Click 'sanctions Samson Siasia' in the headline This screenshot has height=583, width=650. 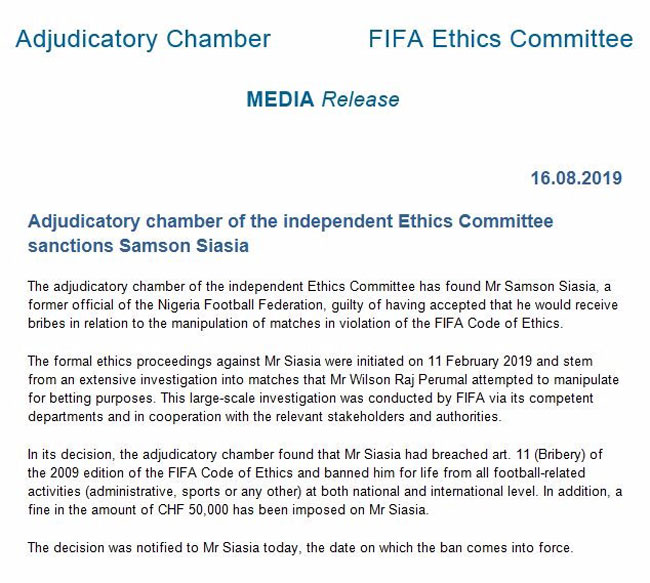138,245
